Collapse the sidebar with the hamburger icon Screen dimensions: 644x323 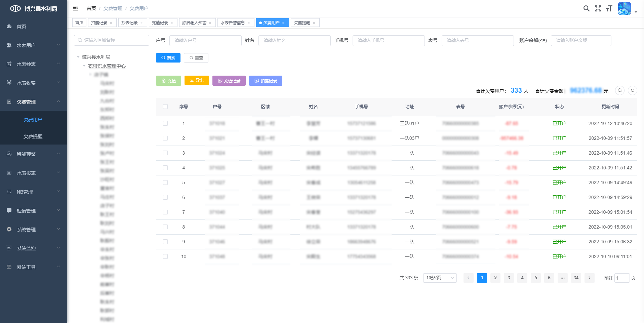tap(76, 8)
